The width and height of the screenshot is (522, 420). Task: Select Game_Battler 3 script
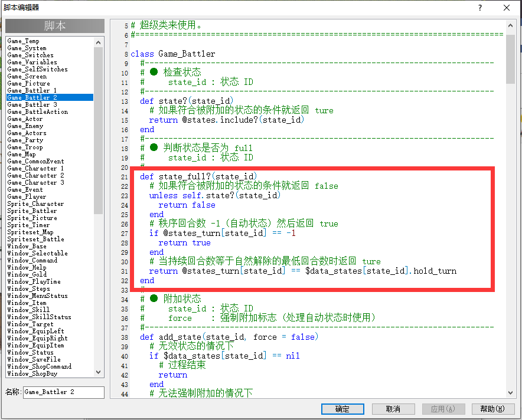(32, 104)
